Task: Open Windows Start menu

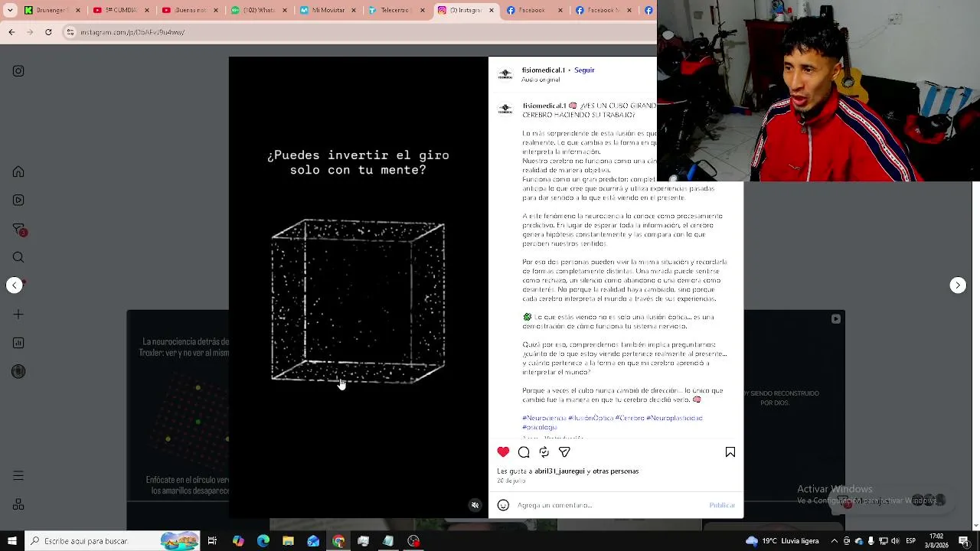Action: pyautogui.click(x=11, y=541)
